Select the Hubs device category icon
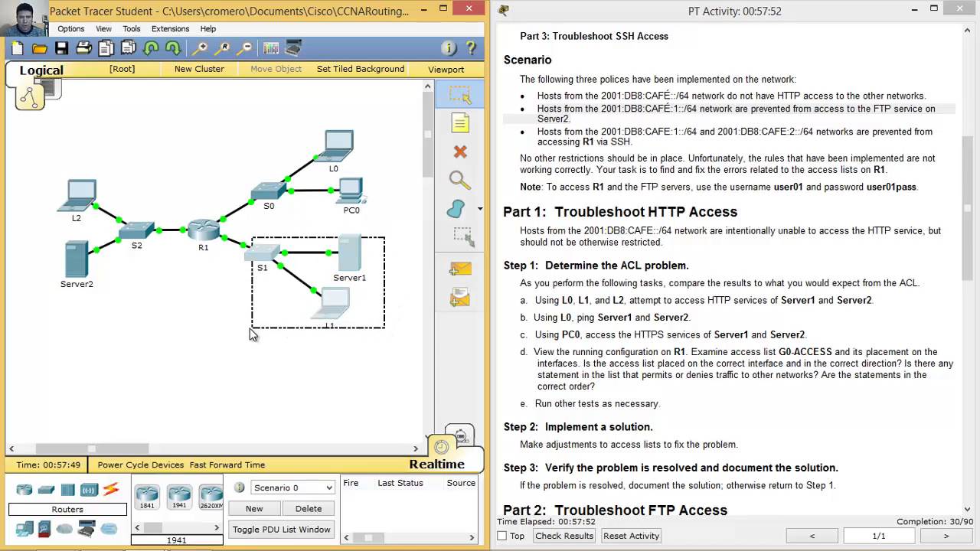980x551 pixels. [67, 490]
